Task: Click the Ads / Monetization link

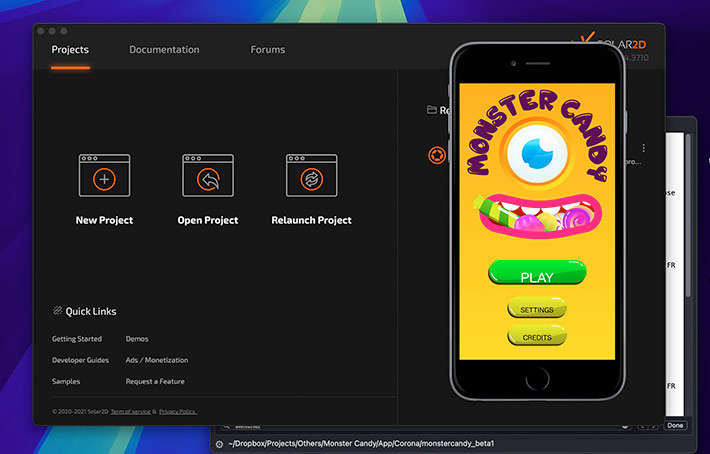Action: point(156,360)
